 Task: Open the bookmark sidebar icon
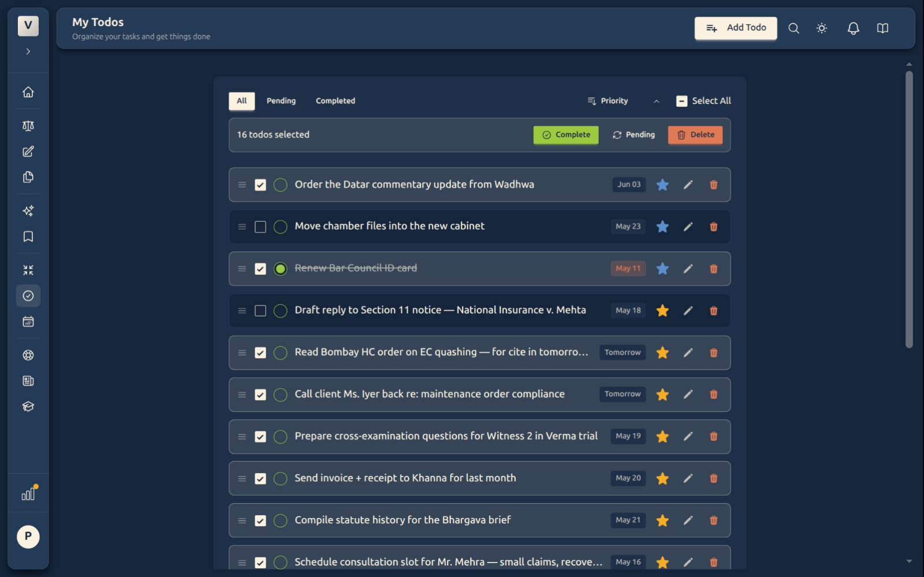coord(28,236)
